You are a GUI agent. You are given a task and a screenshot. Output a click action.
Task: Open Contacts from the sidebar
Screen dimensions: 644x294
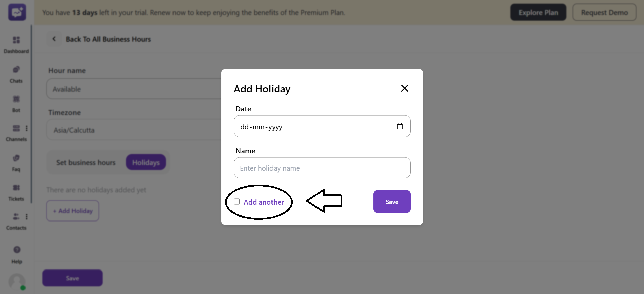[x=16, y=216]
